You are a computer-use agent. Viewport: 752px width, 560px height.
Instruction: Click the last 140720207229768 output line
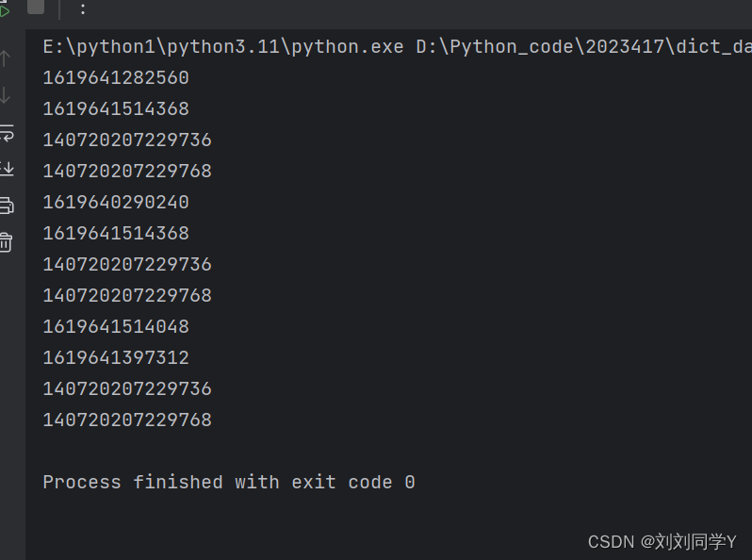click(127, 420)
